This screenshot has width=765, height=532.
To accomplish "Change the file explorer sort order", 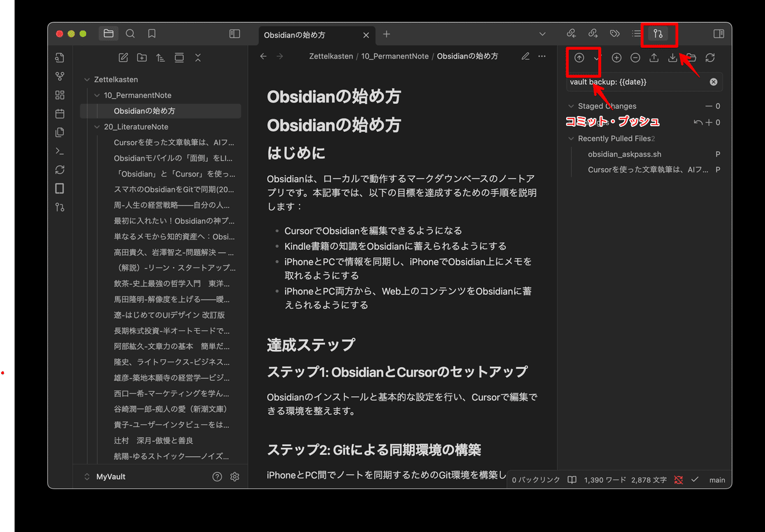I will tap(161, 58).
